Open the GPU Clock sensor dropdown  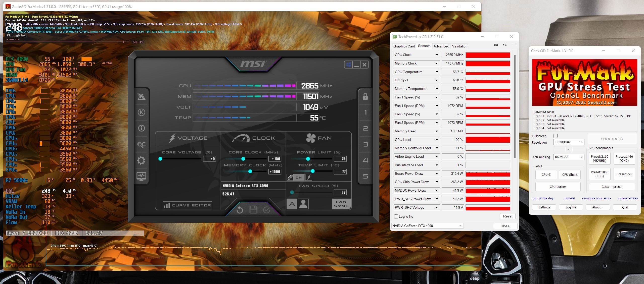[x=437, y=55]
